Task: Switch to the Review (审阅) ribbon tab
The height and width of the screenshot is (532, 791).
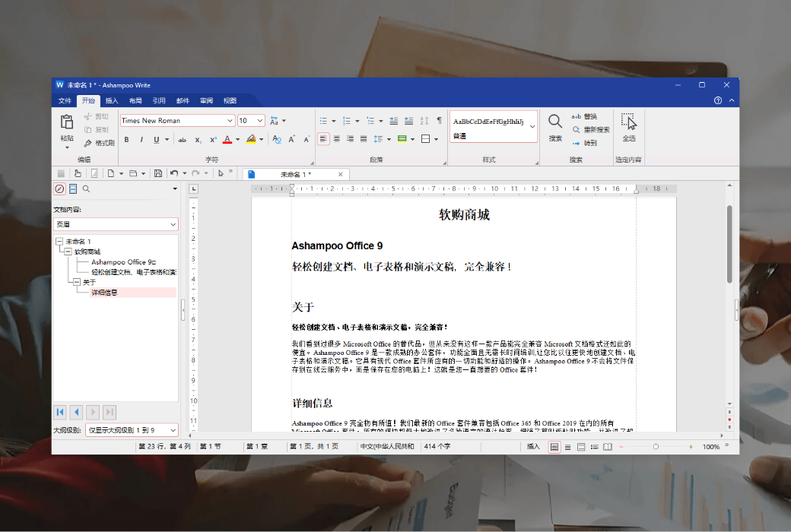Action: pyautogui.click(x=206, y=101)
